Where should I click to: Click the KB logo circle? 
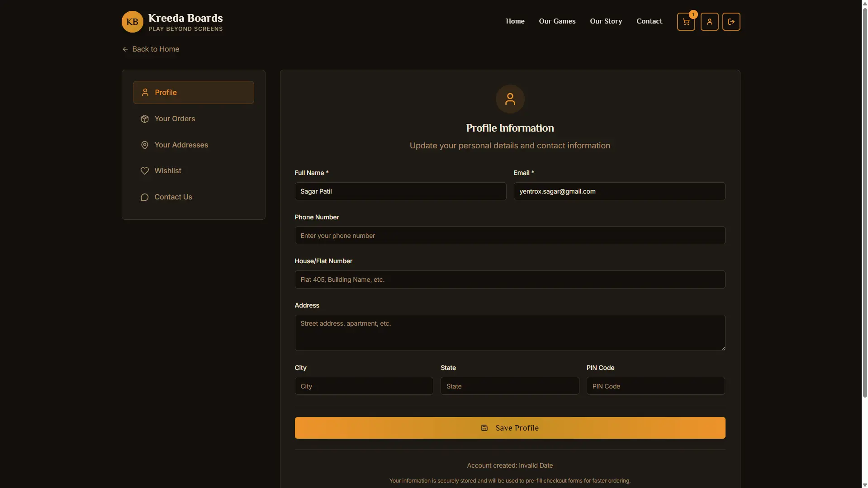(x=132, y=21)
